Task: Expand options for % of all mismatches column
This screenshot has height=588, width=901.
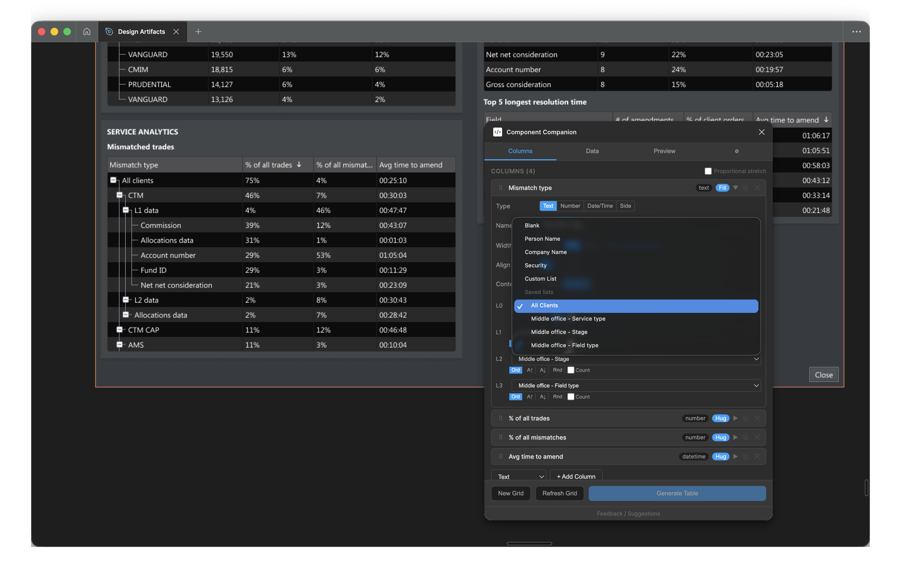Action: pos(735,437)
